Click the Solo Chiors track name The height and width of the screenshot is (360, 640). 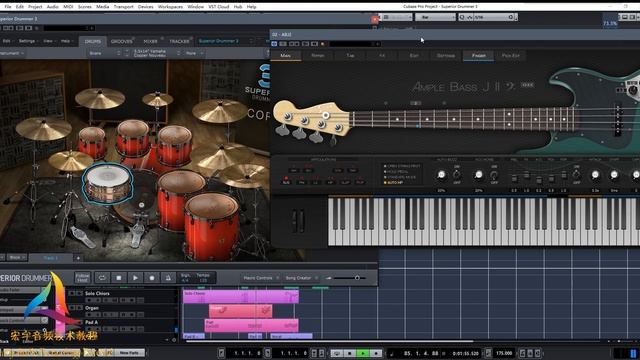97,293
